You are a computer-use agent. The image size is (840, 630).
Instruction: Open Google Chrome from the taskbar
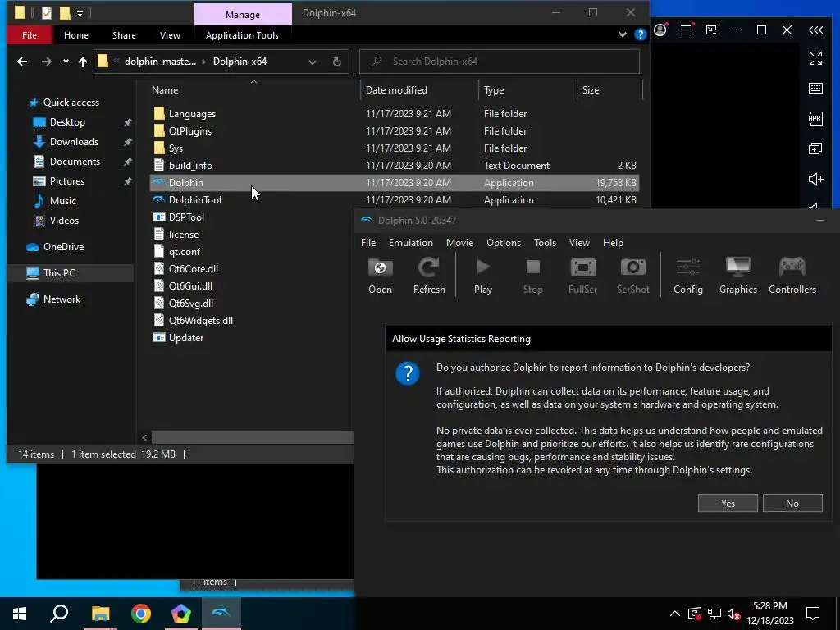point(141,614)
